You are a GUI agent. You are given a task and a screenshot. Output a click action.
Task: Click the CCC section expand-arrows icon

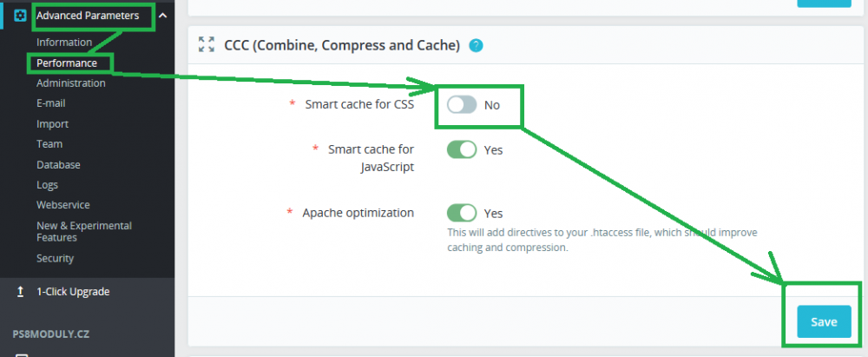(206, 45)
